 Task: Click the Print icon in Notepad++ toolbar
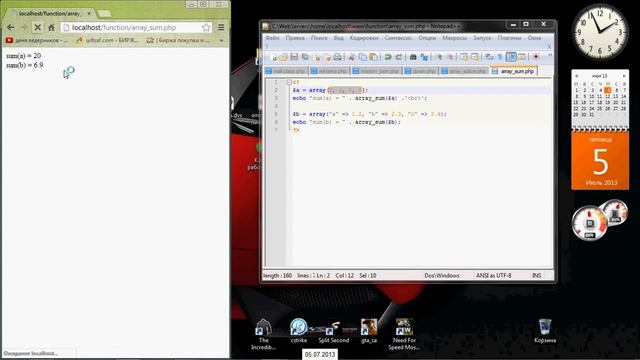tap(338, 57)
